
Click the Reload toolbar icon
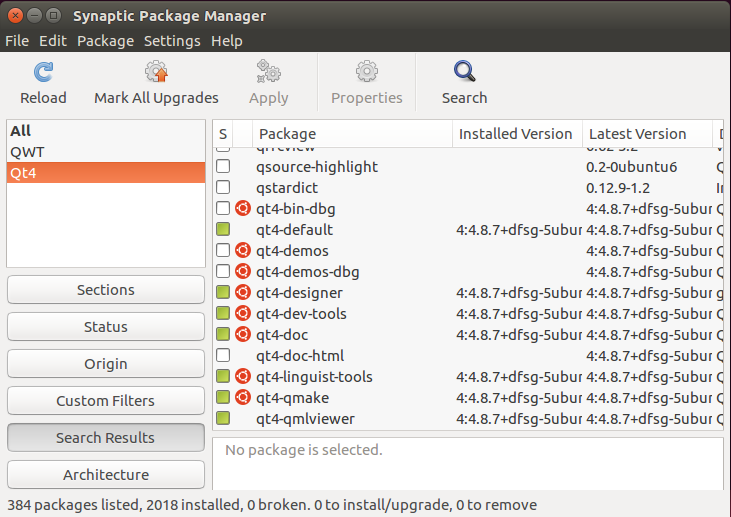coord(43,72)
